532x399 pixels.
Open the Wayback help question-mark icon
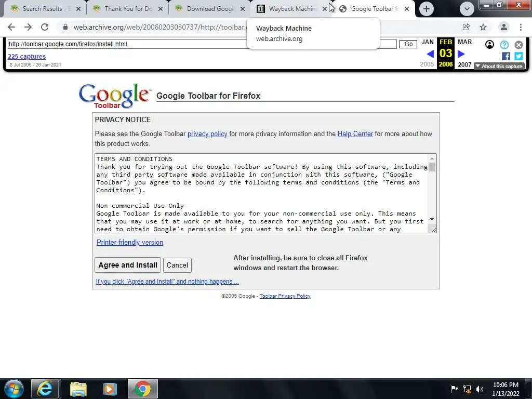[504, 45]
